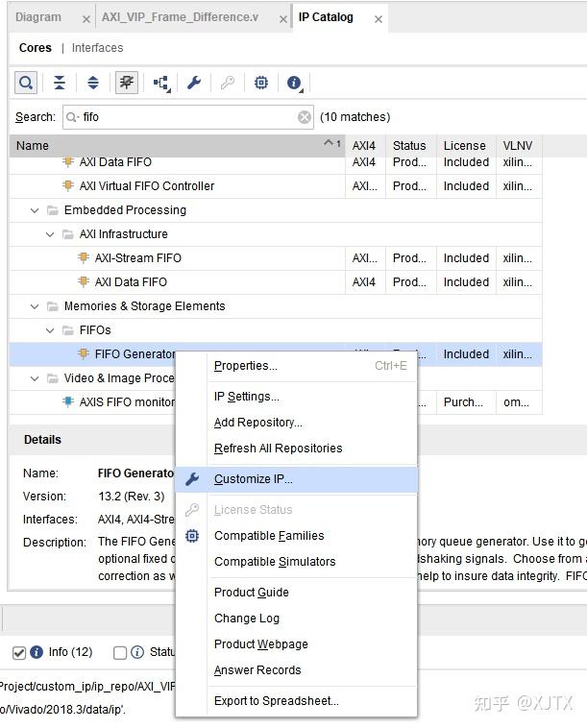The width and height of the screenshot is (587, 728).
Task: Open Product Guide from context menu
Action: point(296,593)
